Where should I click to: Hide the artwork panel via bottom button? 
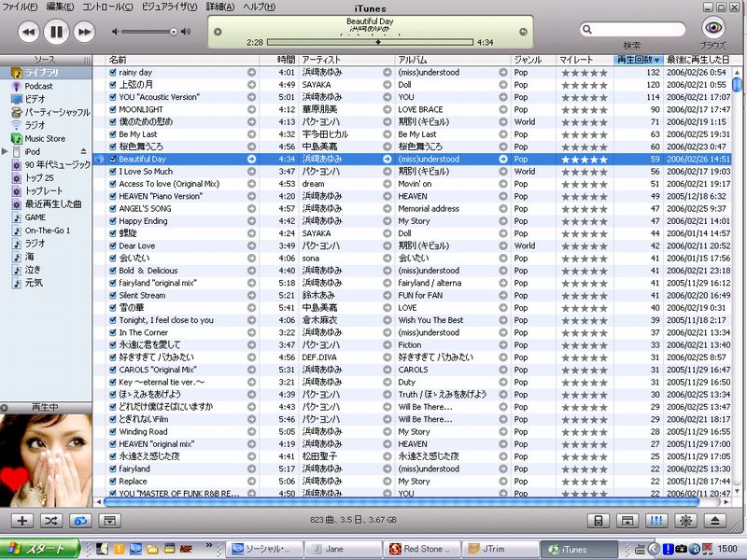pos(108,520)
